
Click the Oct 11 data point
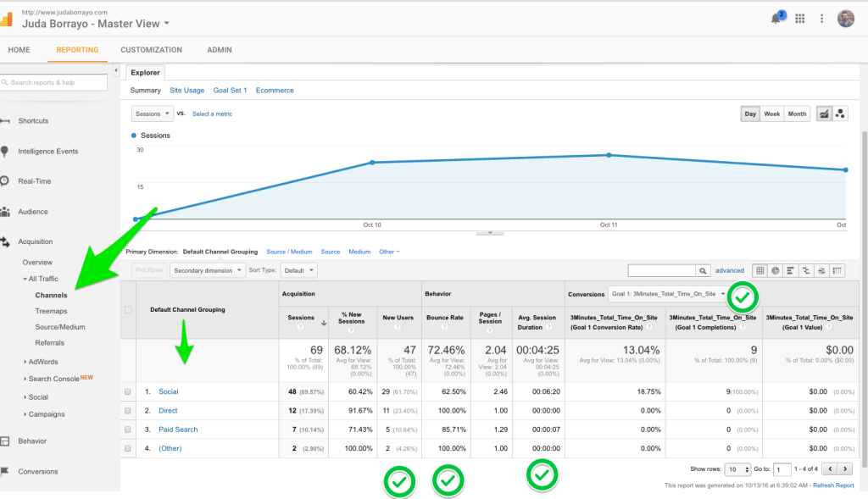click(609, 155)
